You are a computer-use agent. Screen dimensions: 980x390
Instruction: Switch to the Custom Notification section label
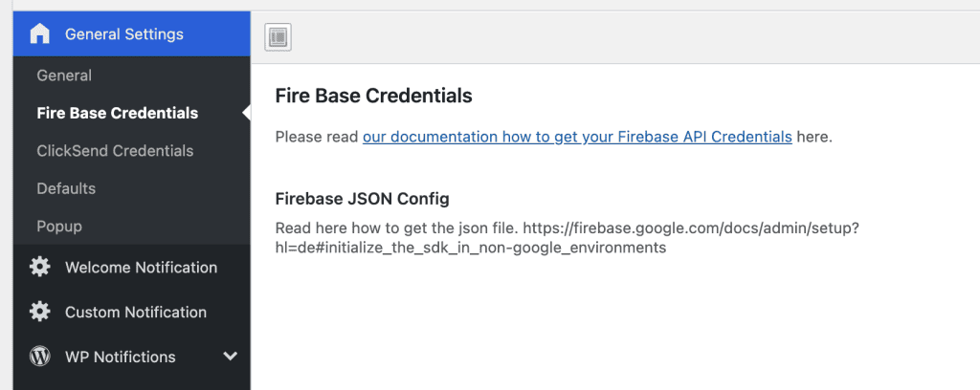point(136,312)
